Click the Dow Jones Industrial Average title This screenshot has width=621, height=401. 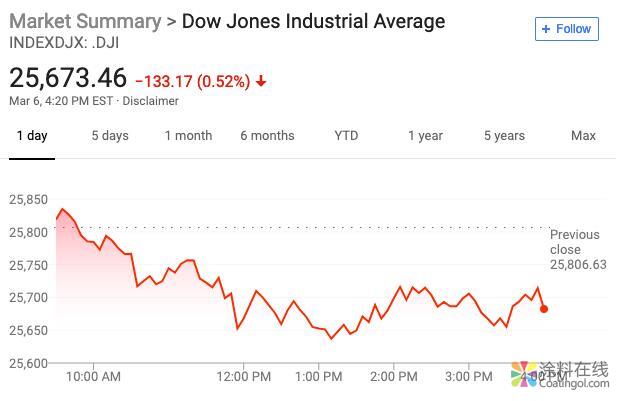tap(313, 21)
